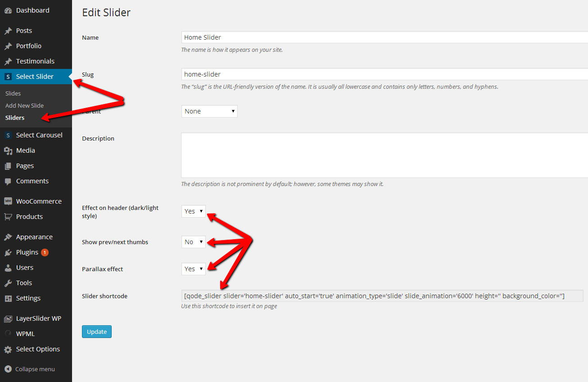Open the Effect on header dropdown
This screenshot has height=382, width=588.
tap(193, 211)
